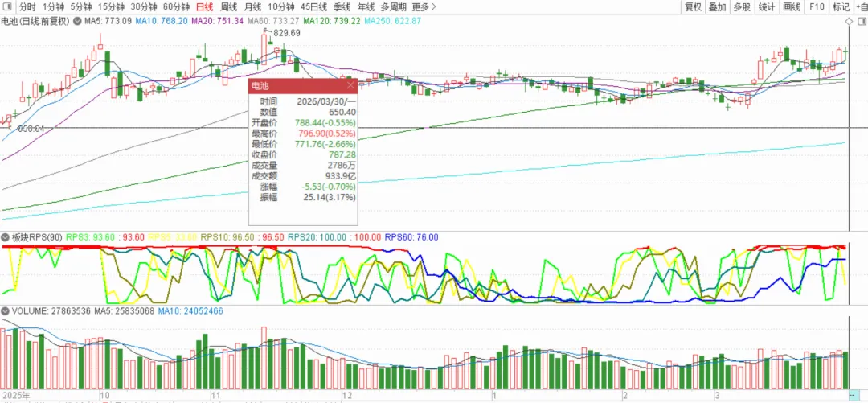Click the 收盘价 787.28 value in tooltip
The image size is (868, 403).
342,154
